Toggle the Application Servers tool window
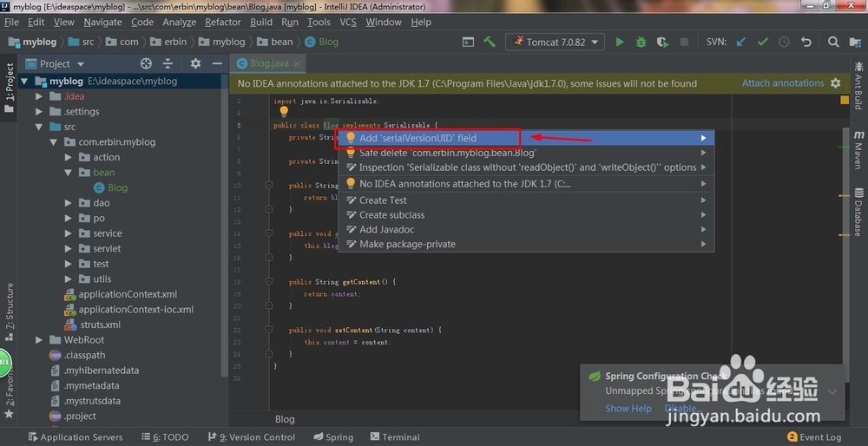 (76, 437)
